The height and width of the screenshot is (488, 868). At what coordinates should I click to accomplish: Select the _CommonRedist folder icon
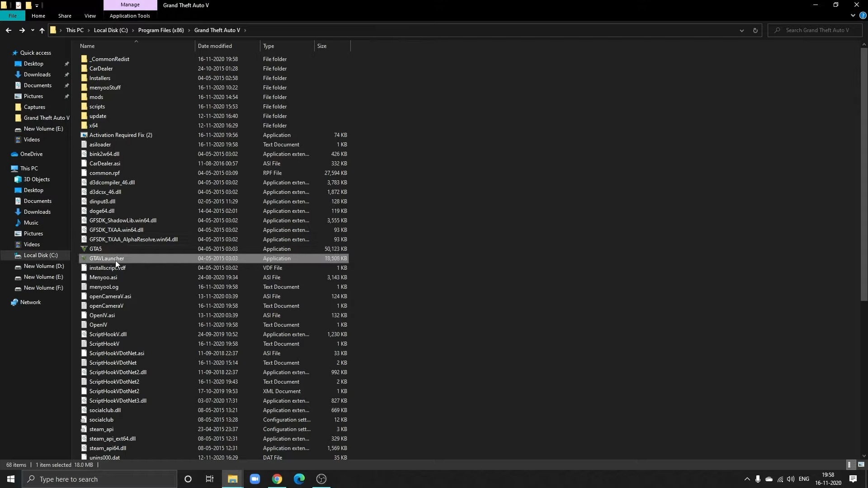click(84, 59)
